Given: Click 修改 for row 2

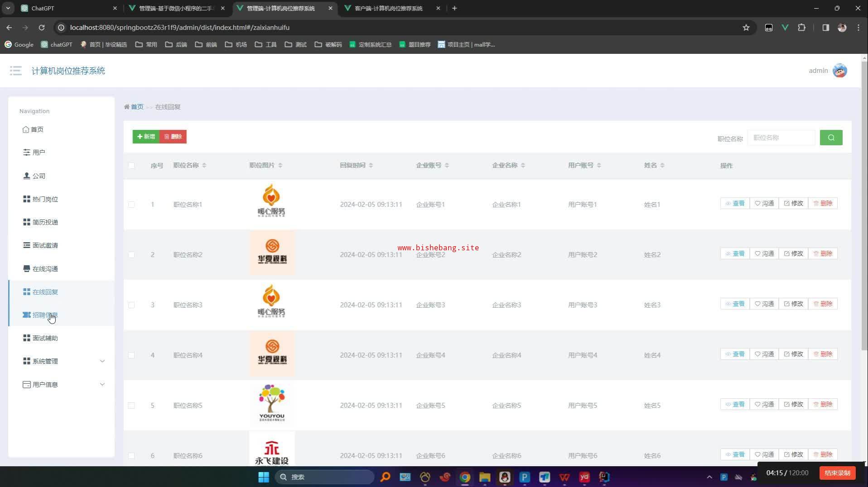Looking at the screenshot, I should click(x=793, y=254).
